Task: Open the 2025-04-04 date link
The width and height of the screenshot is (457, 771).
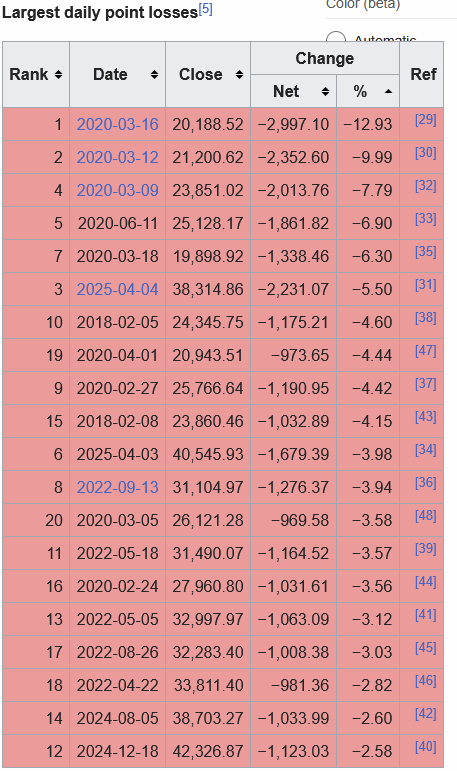Action: click(118, 289)
